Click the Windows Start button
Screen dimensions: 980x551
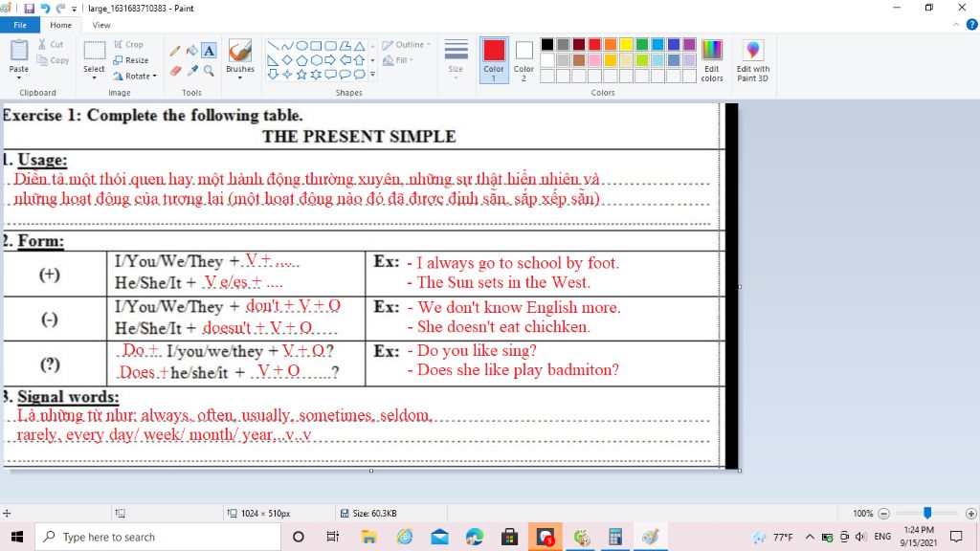tap(17, 537)
